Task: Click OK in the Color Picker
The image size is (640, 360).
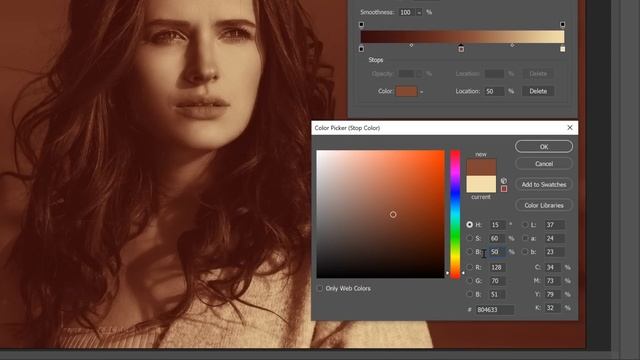Action: [x=544, y=147]
